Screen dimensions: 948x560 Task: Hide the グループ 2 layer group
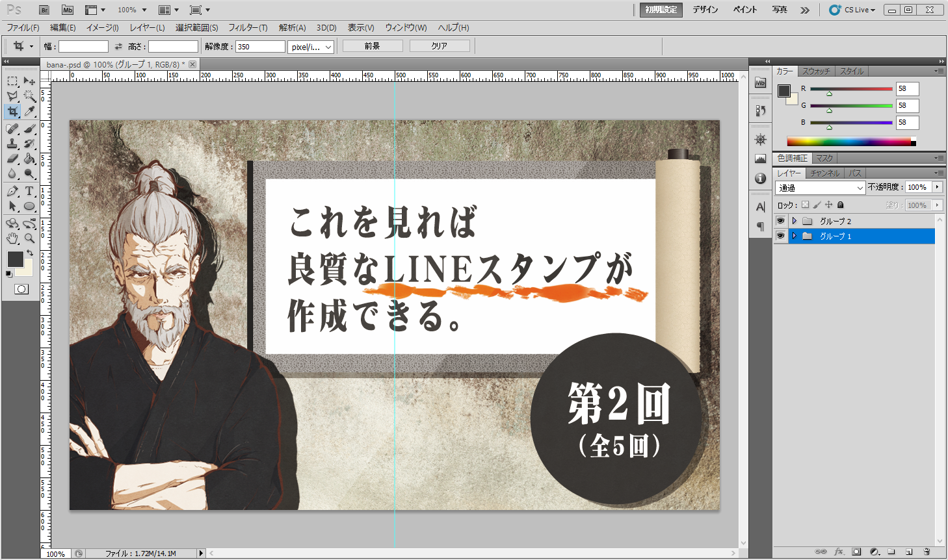point(780,221)
